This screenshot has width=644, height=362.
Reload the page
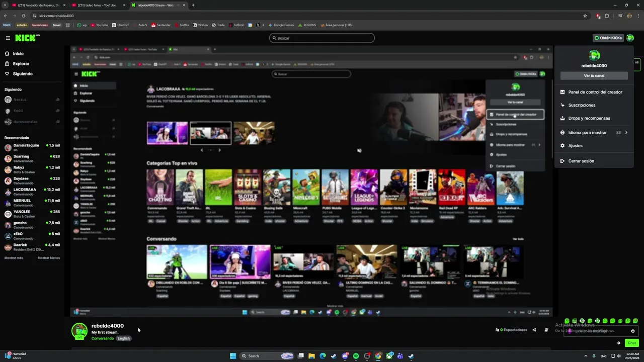(x=25, y=16)
